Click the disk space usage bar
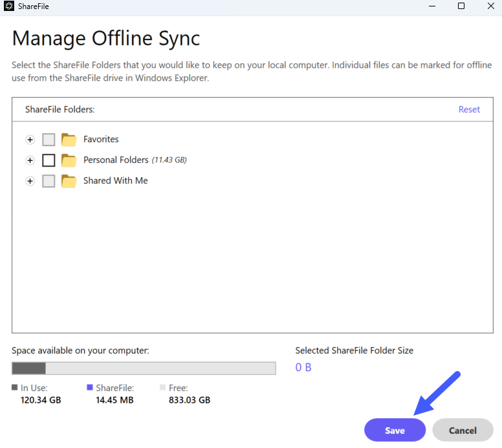502x448 pixels. tap(144, 368)
